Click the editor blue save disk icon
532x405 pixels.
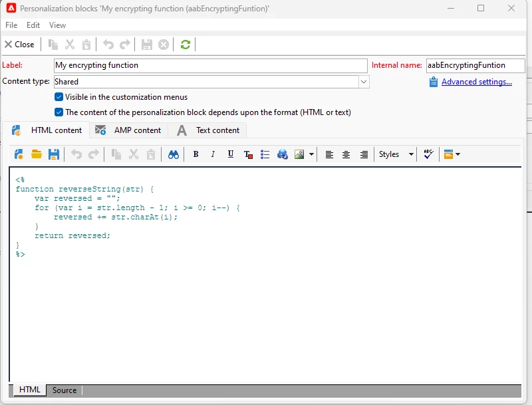pyautogui.click(x=54, y=154)
